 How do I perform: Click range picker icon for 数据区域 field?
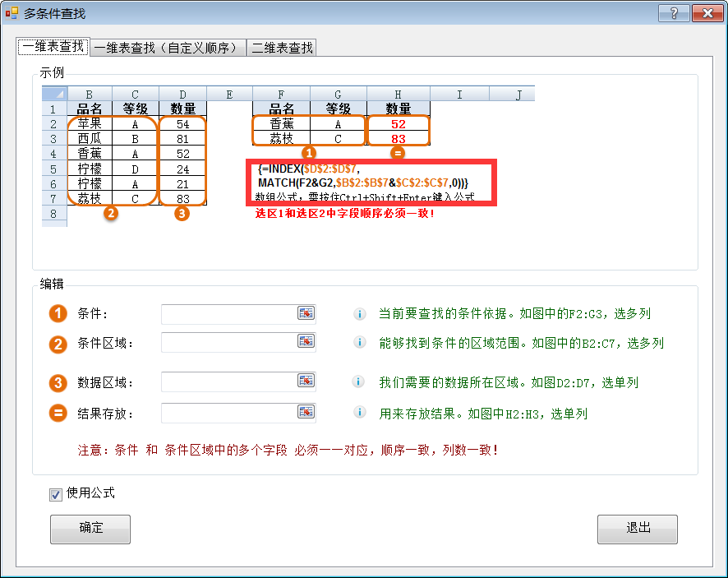[x=306, y=381]
